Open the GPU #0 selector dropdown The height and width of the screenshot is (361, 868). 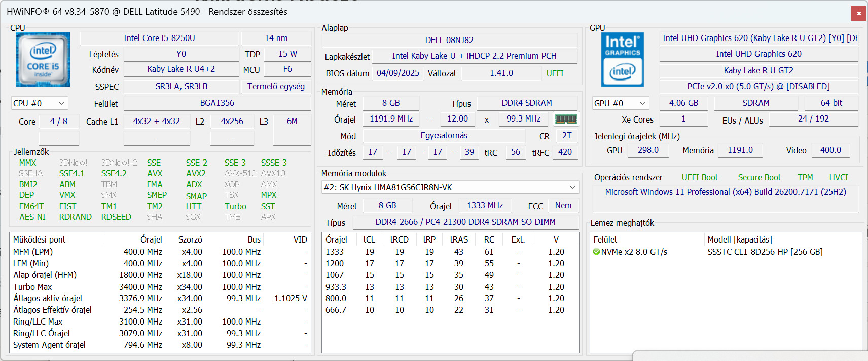tap(620, 103)
